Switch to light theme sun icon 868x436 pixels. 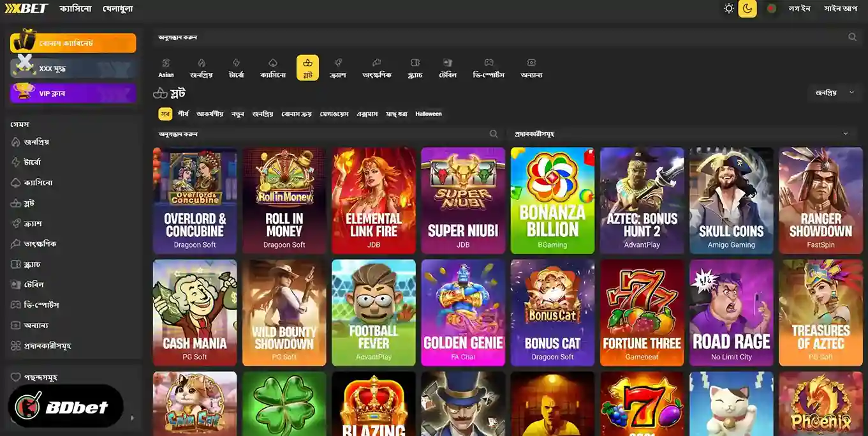tap(729, 9)
